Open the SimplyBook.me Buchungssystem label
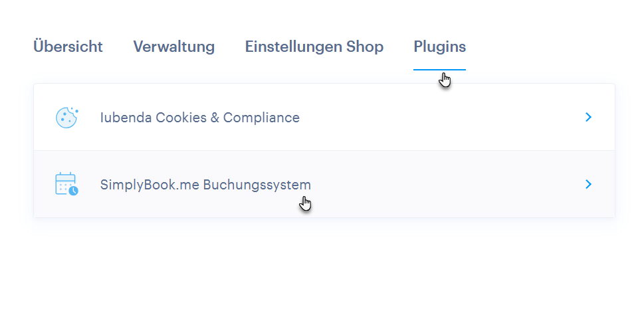 205,185
